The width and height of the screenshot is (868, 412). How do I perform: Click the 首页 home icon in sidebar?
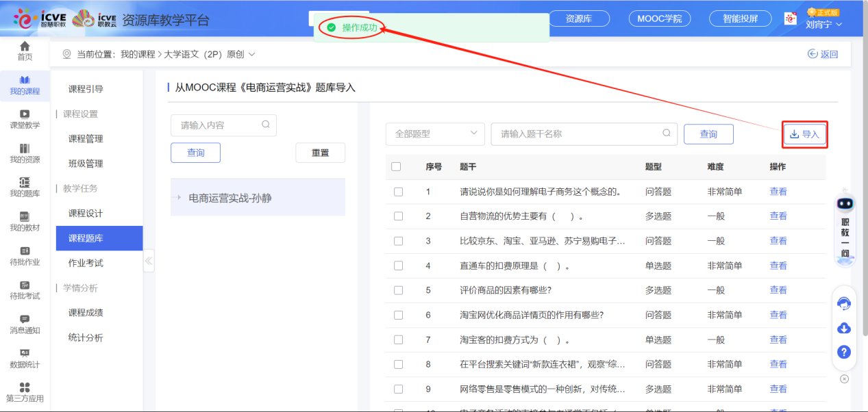click(25, 51)
